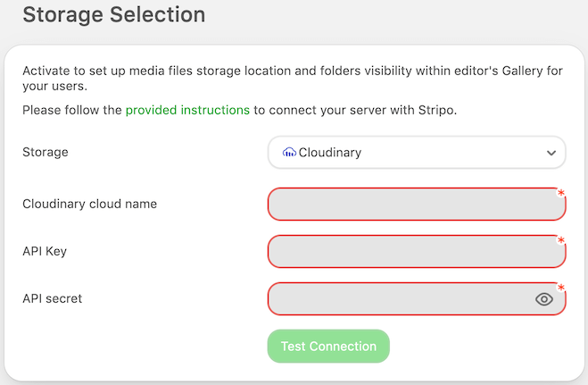588x385 pixels.
Task: Click the API secret label text
Action: pyautogui.click(x=52, y=298)
